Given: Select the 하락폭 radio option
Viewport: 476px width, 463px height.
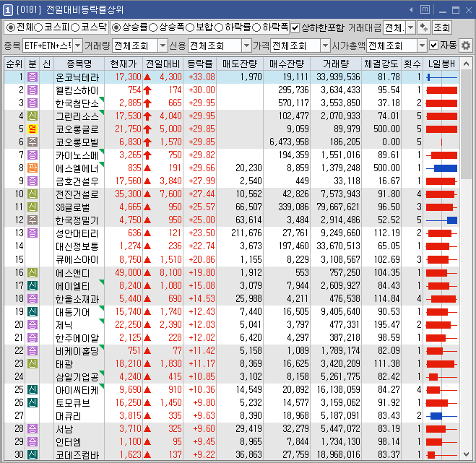Looking at the screenshot, I should click(x=256, y=27).
